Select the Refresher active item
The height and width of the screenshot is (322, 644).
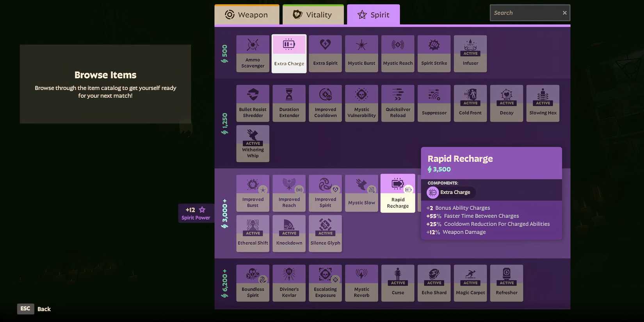point(507,283)
